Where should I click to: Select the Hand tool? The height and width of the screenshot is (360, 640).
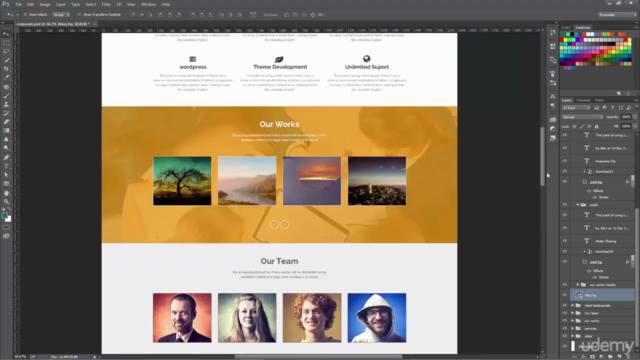point(6,193)
